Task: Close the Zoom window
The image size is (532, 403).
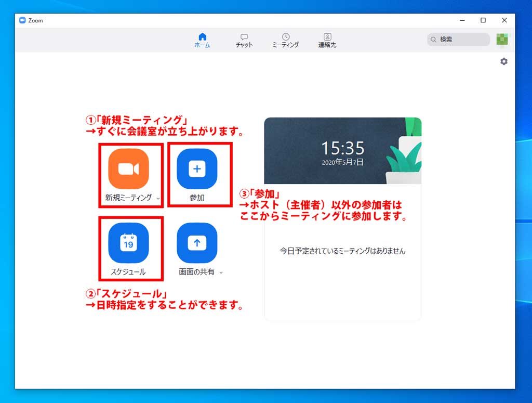Action: coord(504,20)
